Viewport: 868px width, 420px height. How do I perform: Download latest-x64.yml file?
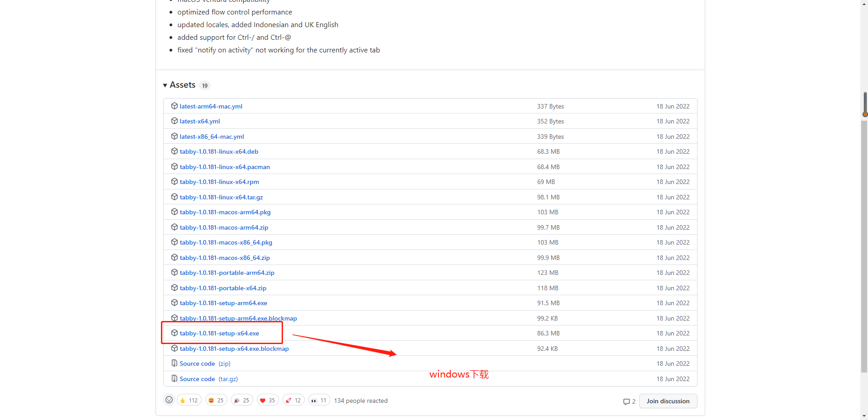click(200, 121)
